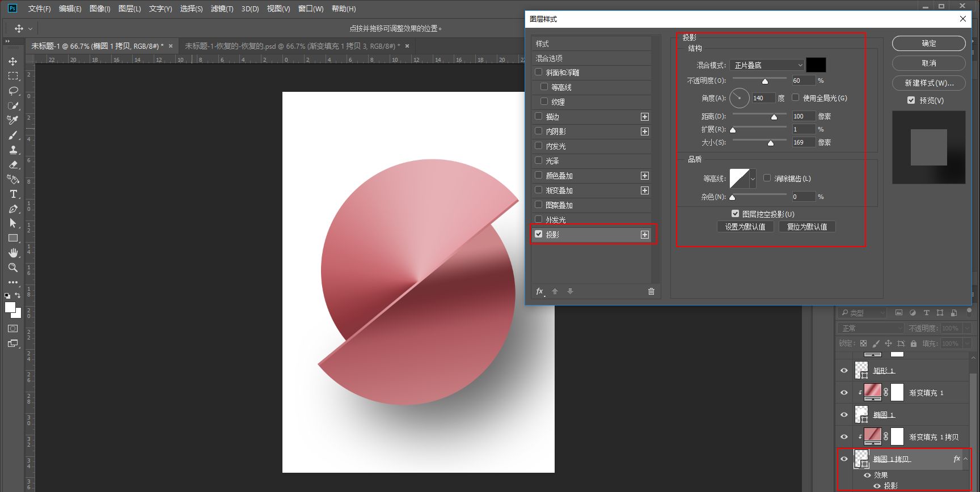This screenshot has width=980, height=492.
Task: Enable 内阴影 checkbox
Action: [x=539, y=131]
